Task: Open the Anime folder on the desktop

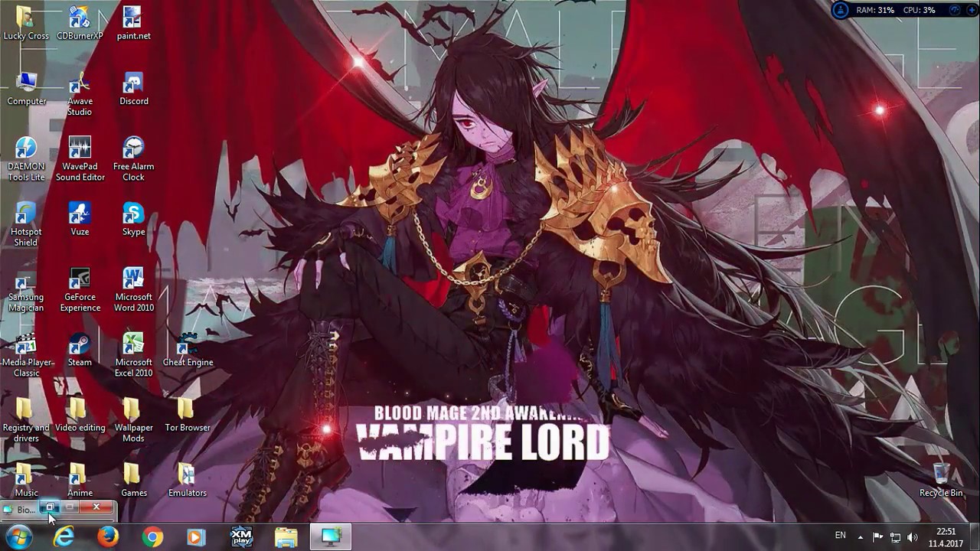Action: (x=80, y=480)
